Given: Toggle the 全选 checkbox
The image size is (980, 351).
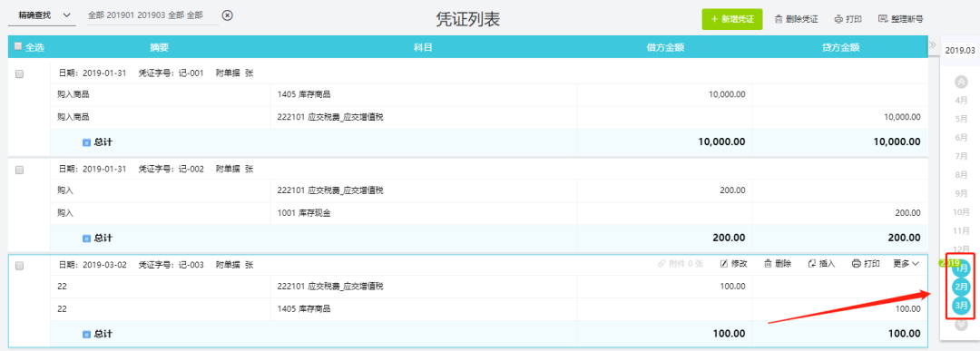Looking at the screenshot, I should point(17,46).
